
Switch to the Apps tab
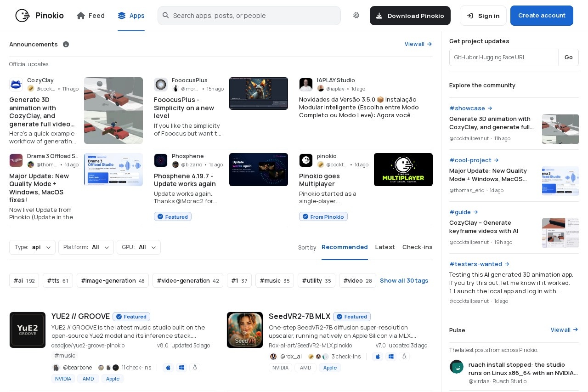[131, 16]
